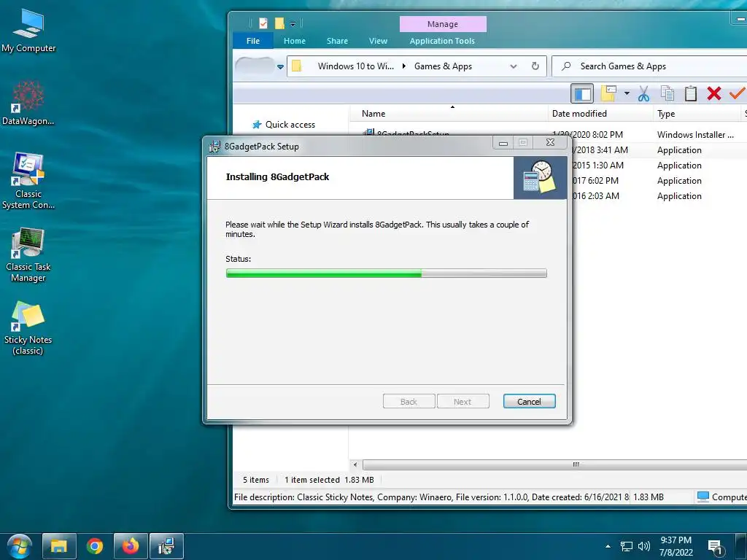This screenshot has width=747, height=560.
Task: Click New Folder icon in Explorer quick access toolbar
Action: pyautogui.click(x=279, y=23)
